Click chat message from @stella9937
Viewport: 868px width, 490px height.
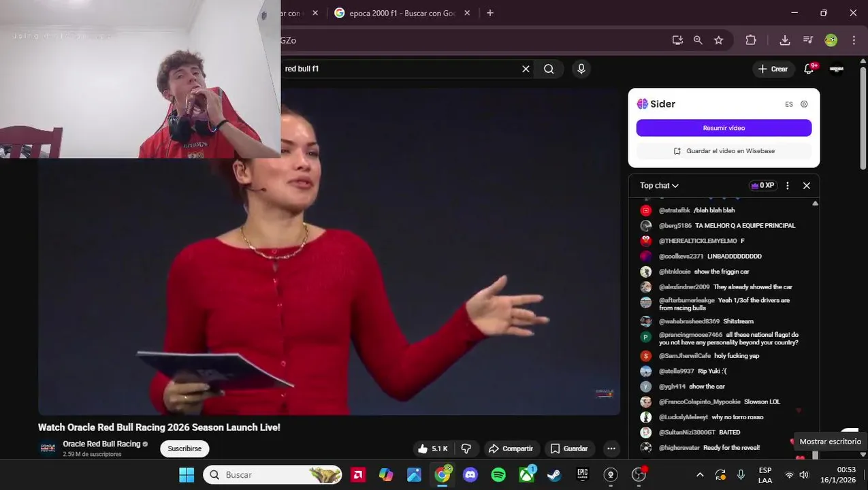pyautogui.click(x=684, y=371)
